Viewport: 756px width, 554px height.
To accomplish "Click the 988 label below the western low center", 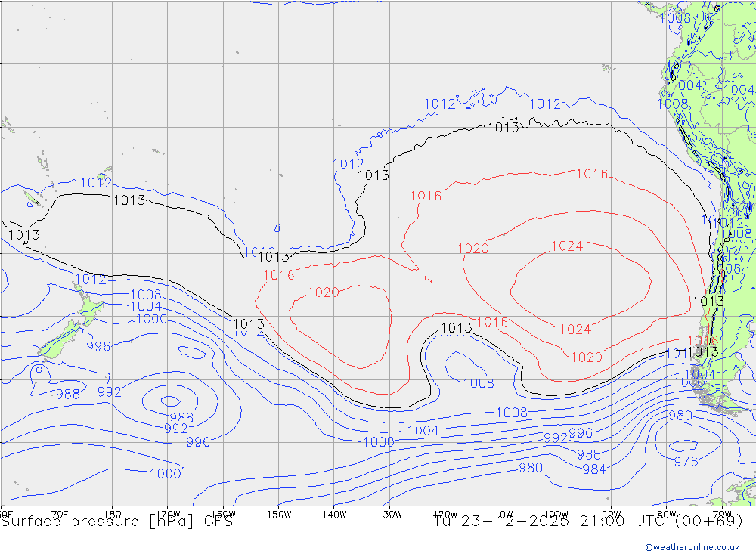I will 181,417.
